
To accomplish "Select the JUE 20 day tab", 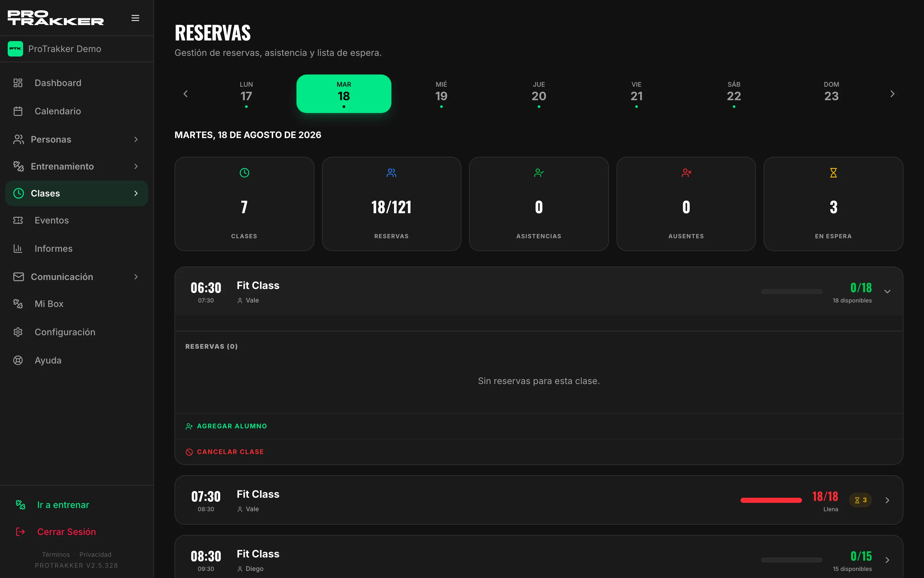I will pyautogui.click(x=539, y=94).
